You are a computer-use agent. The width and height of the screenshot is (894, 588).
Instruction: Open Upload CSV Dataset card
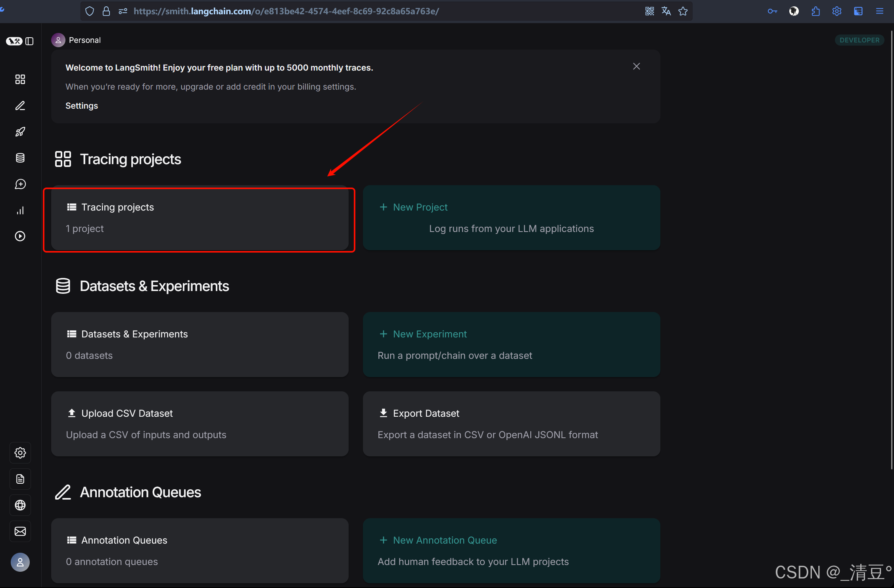[200, 424]
